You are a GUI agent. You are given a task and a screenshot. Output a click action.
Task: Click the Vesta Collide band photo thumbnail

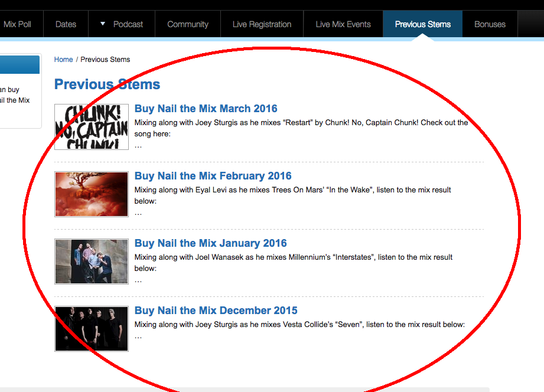click(92, 329)
